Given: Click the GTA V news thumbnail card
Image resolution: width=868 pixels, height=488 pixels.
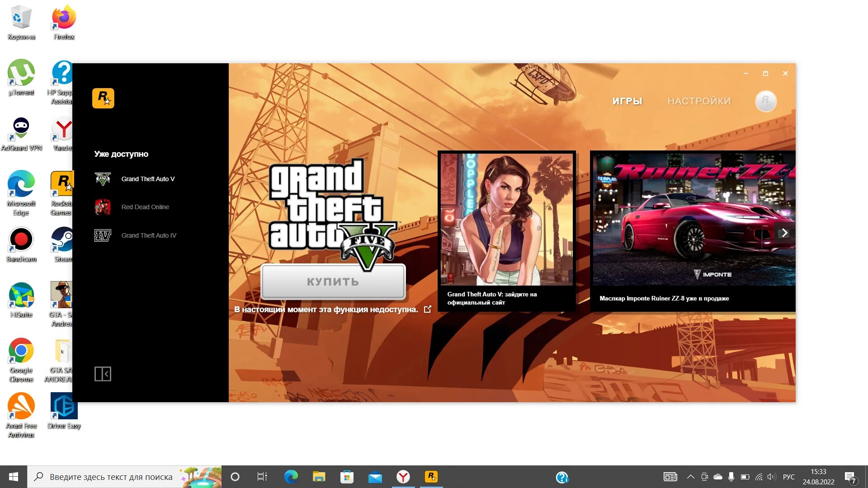Looking at the screenshot, I should coord(506,231).
